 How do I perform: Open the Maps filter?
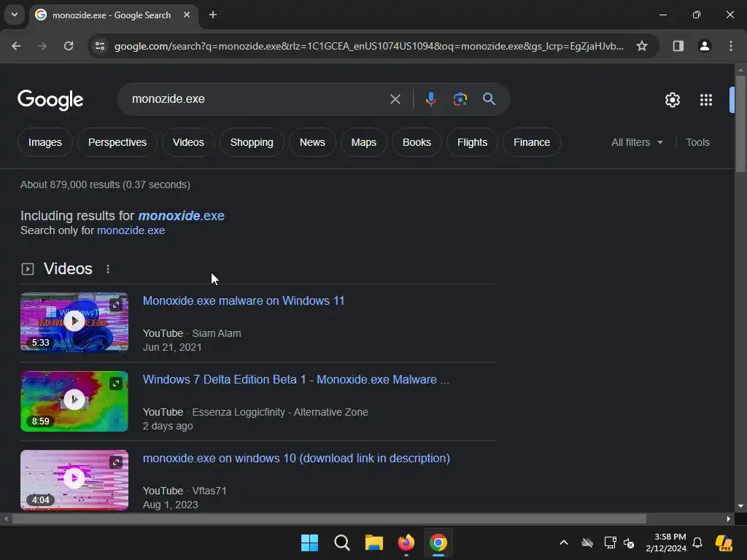(x=363, y=142)
